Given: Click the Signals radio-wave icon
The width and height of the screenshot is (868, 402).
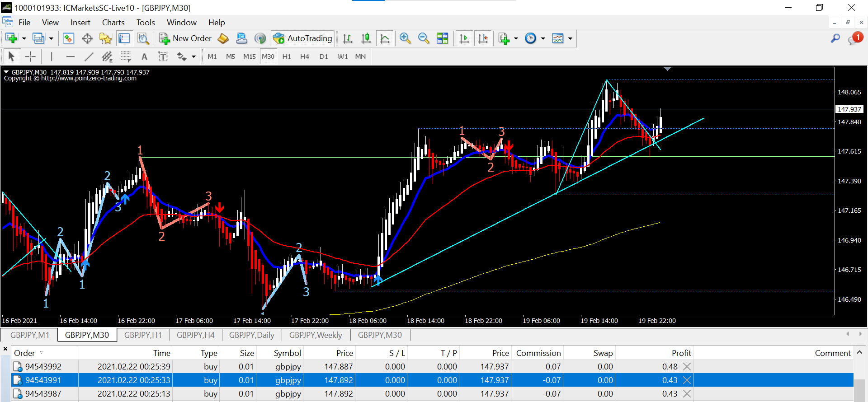Looking at the screenshot, I should (x=260, y=38).
